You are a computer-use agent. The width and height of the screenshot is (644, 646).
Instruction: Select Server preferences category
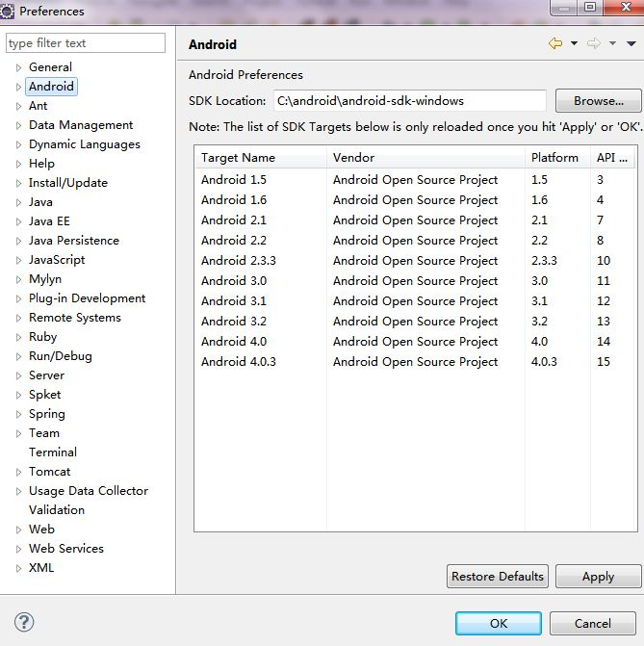pos(46,375)
